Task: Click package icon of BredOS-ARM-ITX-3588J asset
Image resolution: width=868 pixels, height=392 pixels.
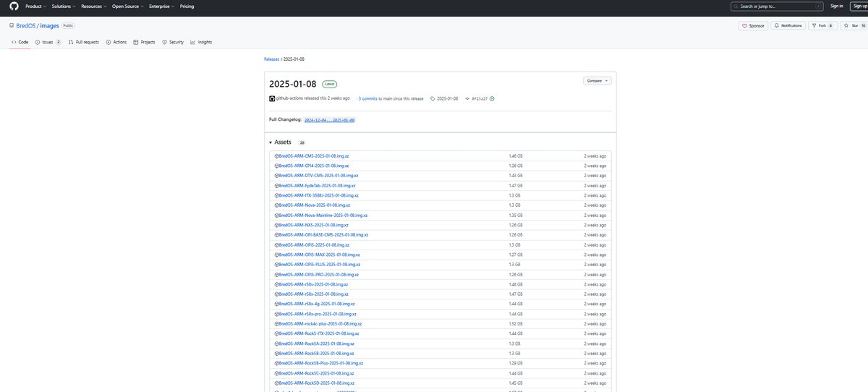Action: click(x=276, y=195)
